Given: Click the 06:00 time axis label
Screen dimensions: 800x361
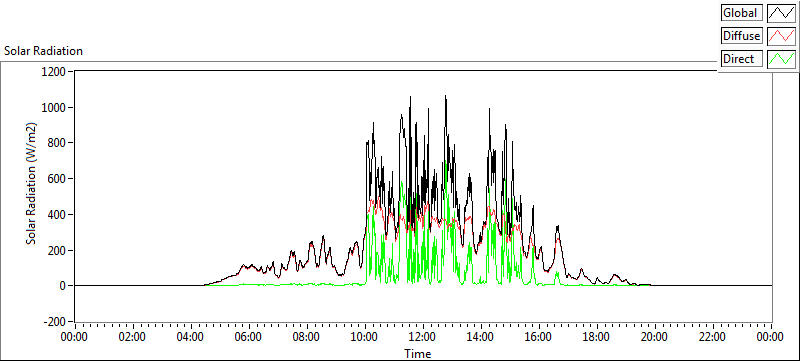Looking at the screenshot, I should 248,337.
